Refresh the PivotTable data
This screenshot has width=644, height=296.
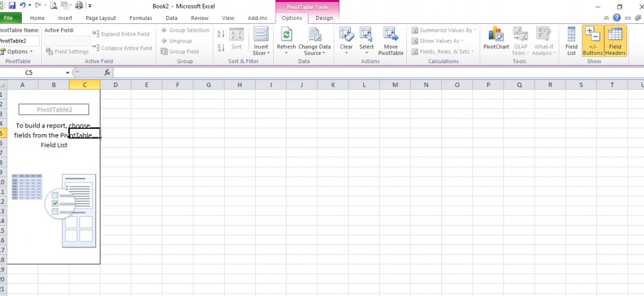click(287, 41)
